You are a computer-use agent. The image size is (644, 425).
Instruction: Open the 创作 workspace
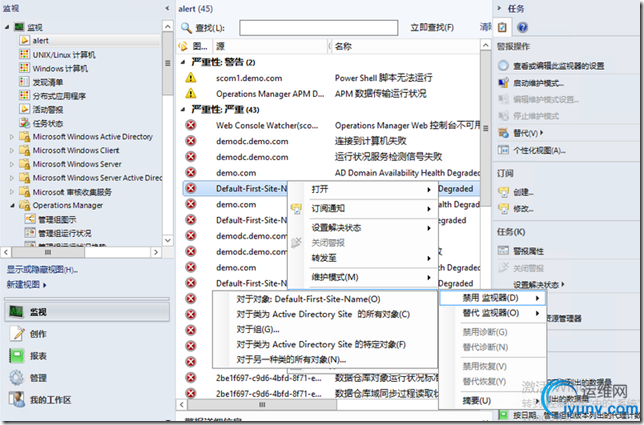38,334
